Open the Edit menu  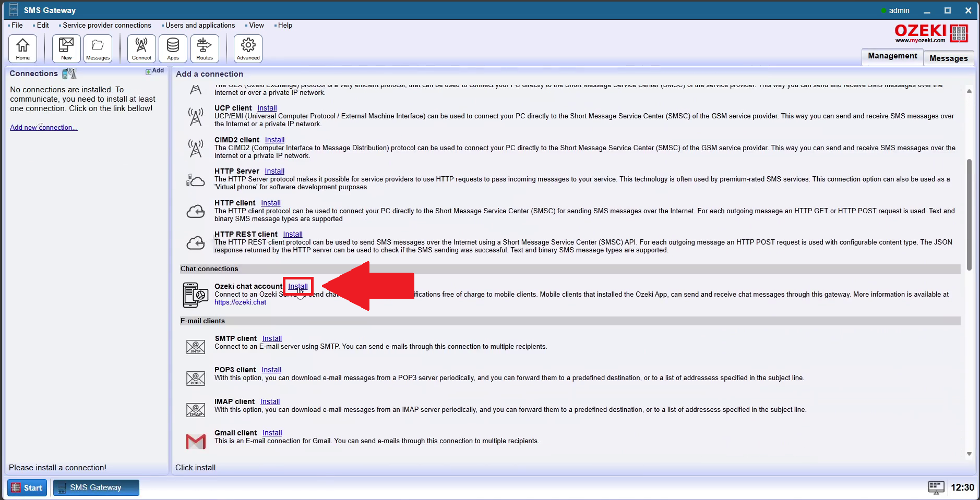[x=42, y=25]
